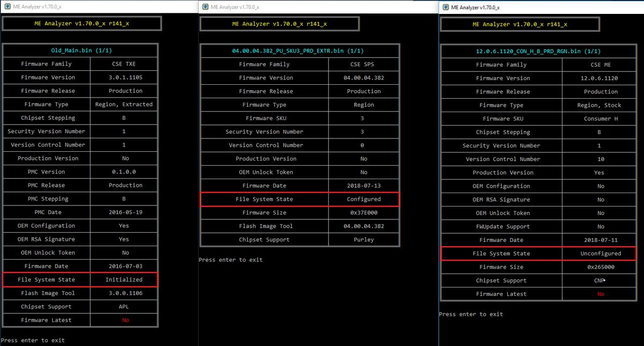644x346 pixels.
Task: Select the 'CSE SPS' firmware family value
Action: pos(363,64)
